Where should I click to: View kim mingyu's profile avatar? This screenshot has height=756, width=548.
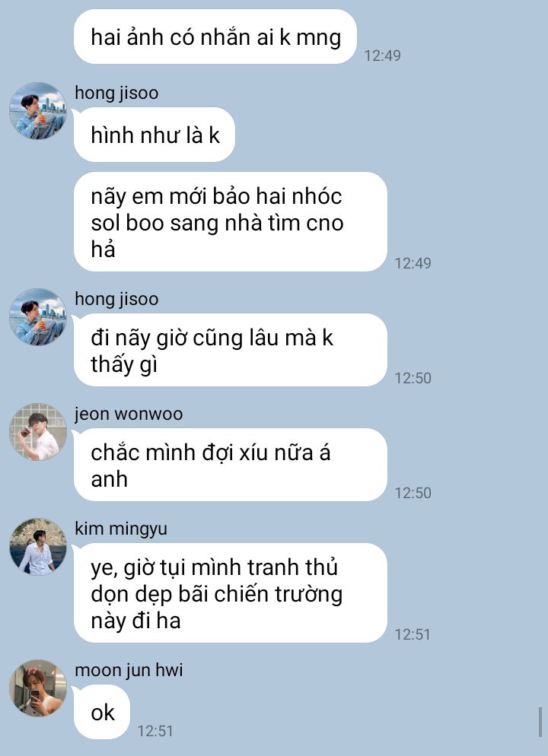tap(37, 546)
